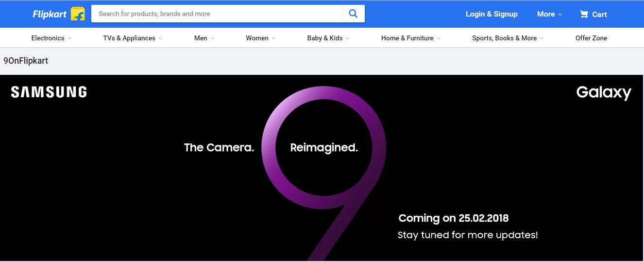Screen dimensions: 644x262
Task: Expand Baby & Kids chevron
Action: click(347, 38)
